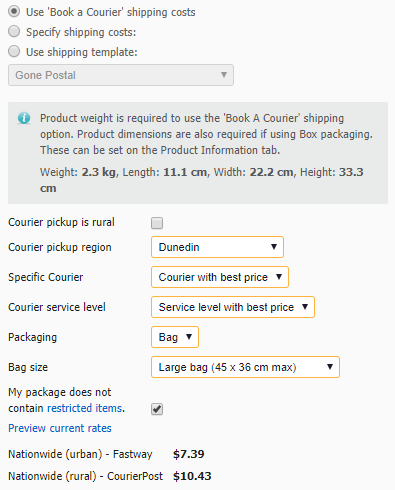Image resolution: width=395 pixels, height=490 pixels.
Task: Click the arrow on Bag size dropdown
Action: click(x=330, y=367)
